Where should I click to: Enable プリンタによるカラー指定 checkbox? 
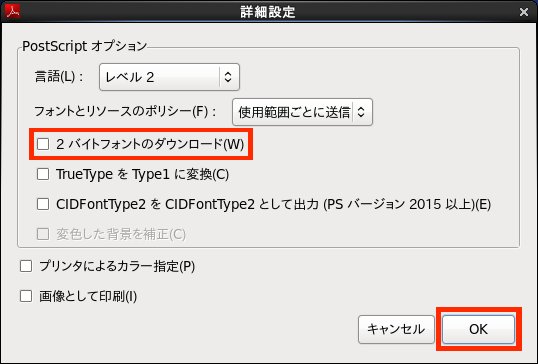26,266
